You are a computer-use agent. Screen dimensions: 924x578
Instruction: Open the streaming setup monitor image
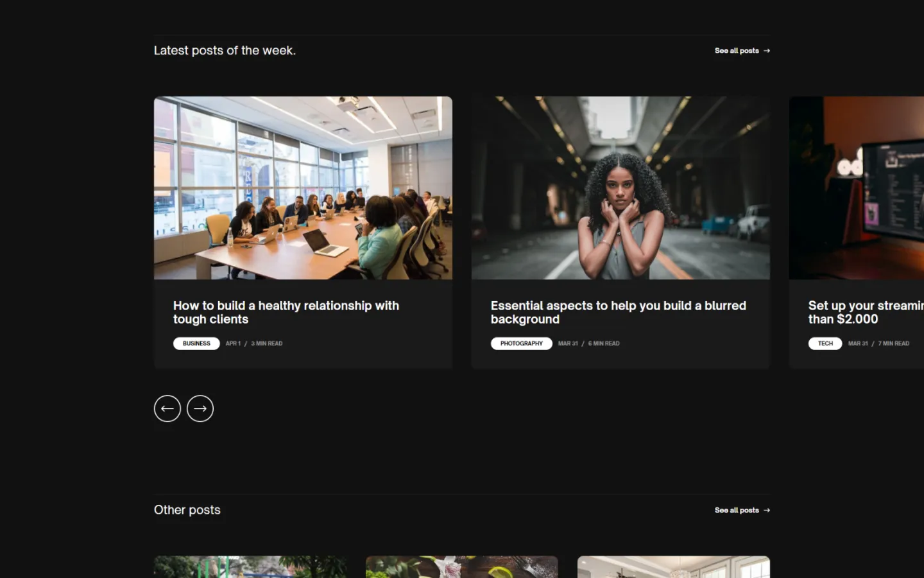tap(857, 188)
